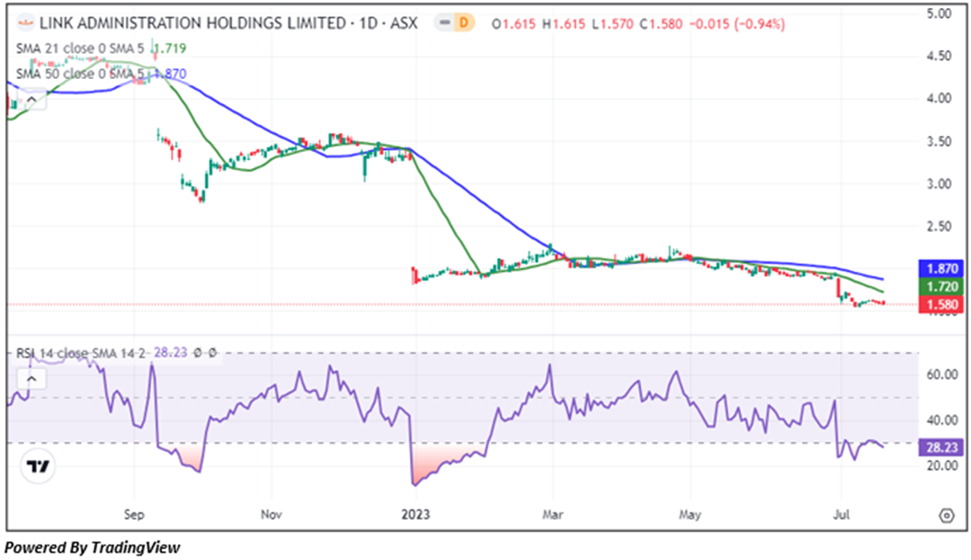Select the SMA 50 close indicator legend
The height and width of the screenshot is (560, 971).
(x=80, y=75)
